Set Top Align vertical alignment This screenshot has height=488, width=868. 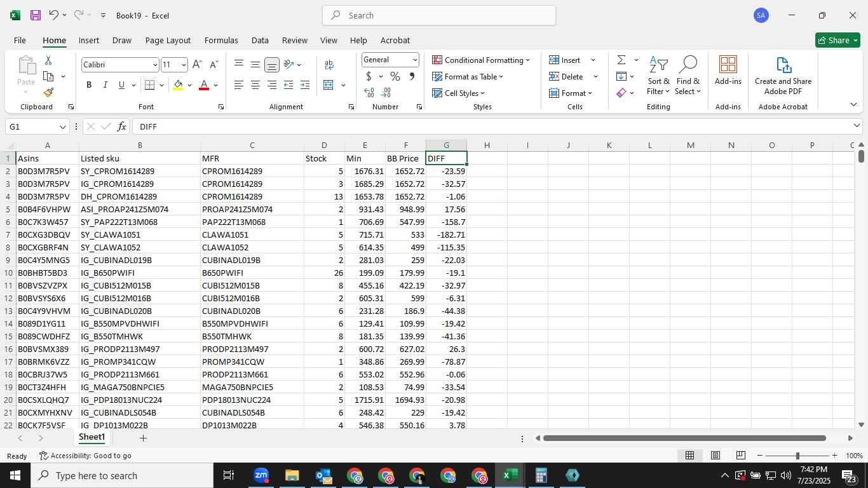coord(239,64)
